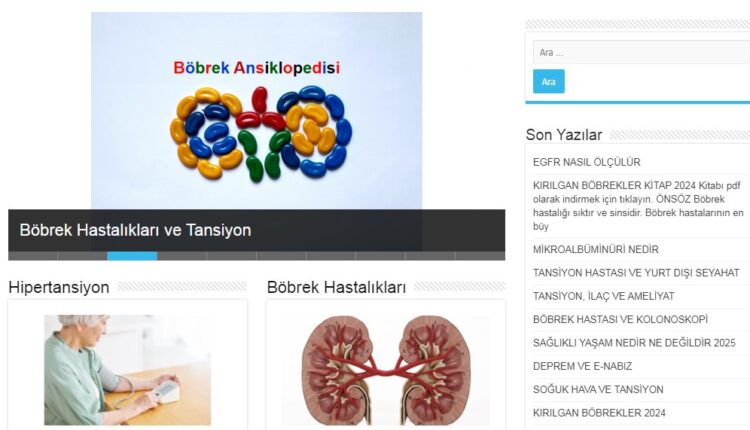
Task: Click the Böbrek Ansiklopedisi slider image
Action: pos(256,111)
